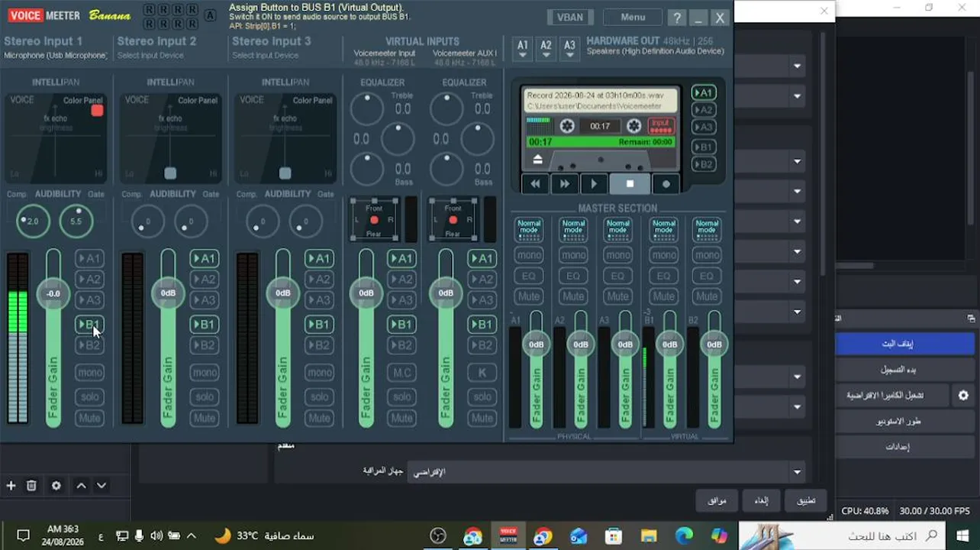
Task: Click the OBS add source plus icon
Action: pos(11,486)
